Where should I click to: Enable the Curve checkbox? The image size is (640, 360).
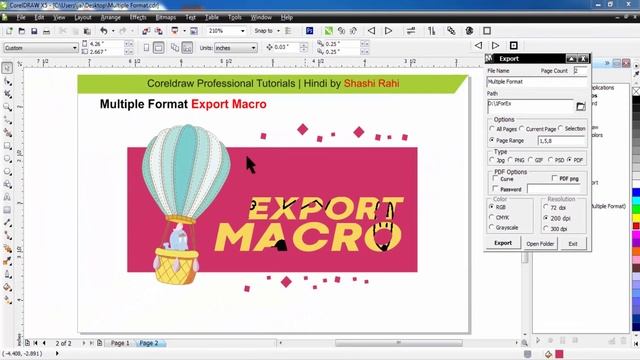pos(496,179)
